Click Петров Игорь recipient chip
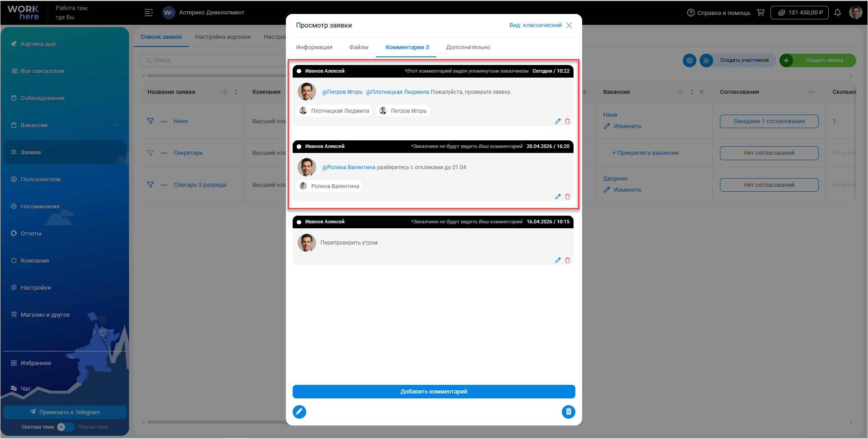868x439 pixels. coord(403,111)
